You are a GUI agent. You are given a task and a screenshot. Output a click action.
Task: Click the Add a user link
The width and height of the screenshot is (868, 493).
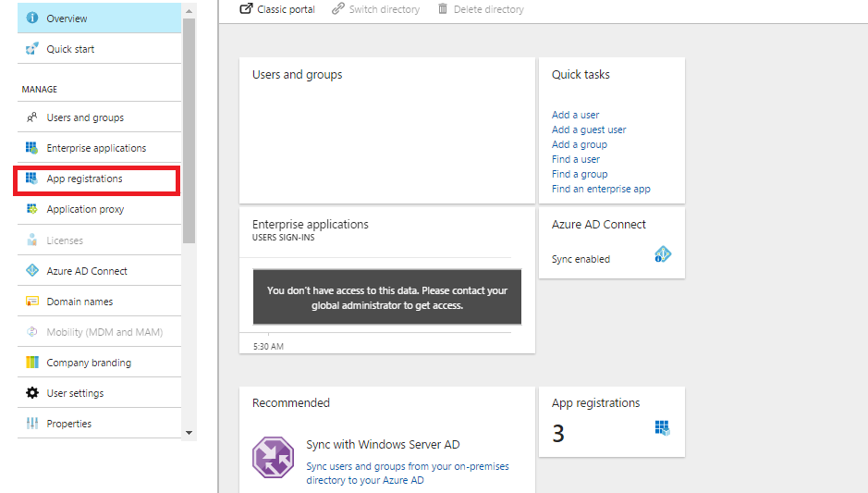(575, 115)
